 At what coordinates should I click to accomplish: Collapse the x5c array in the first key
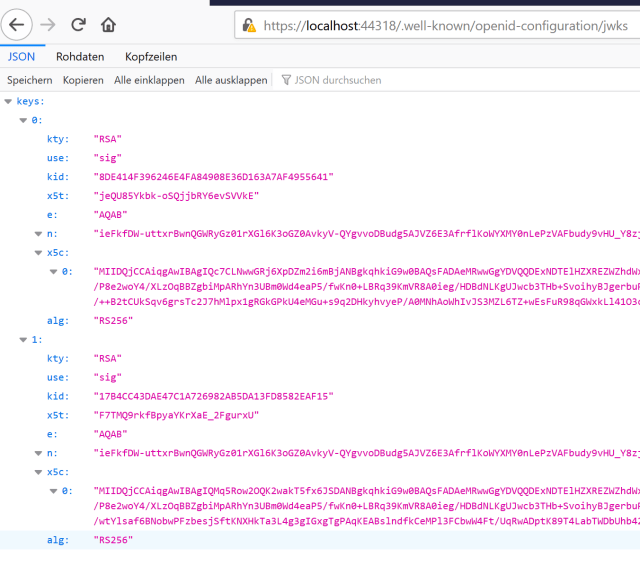38,252
